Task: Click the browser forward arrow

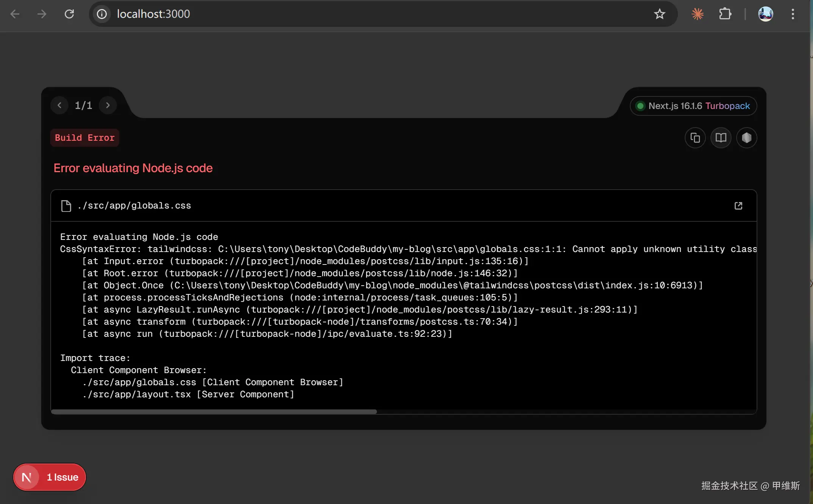Action: [42, 14]
